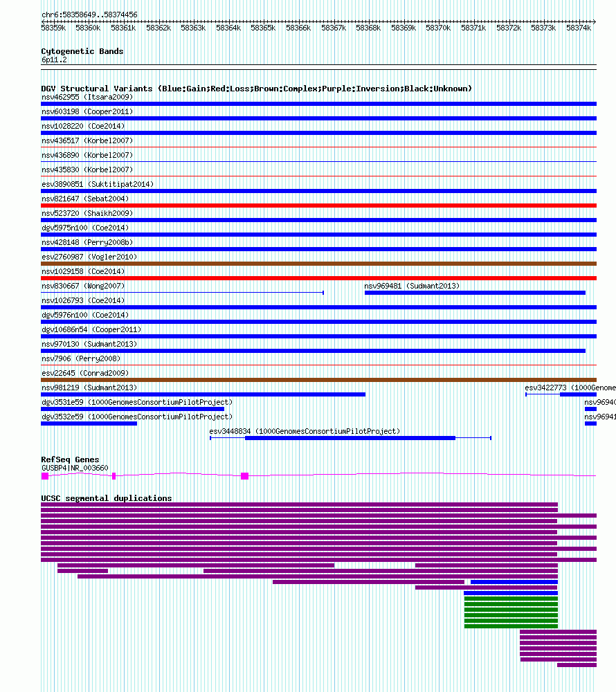Click the 58374k ruler tick label
This screenshot has height=692, width=616.
[x=579, y=28]
